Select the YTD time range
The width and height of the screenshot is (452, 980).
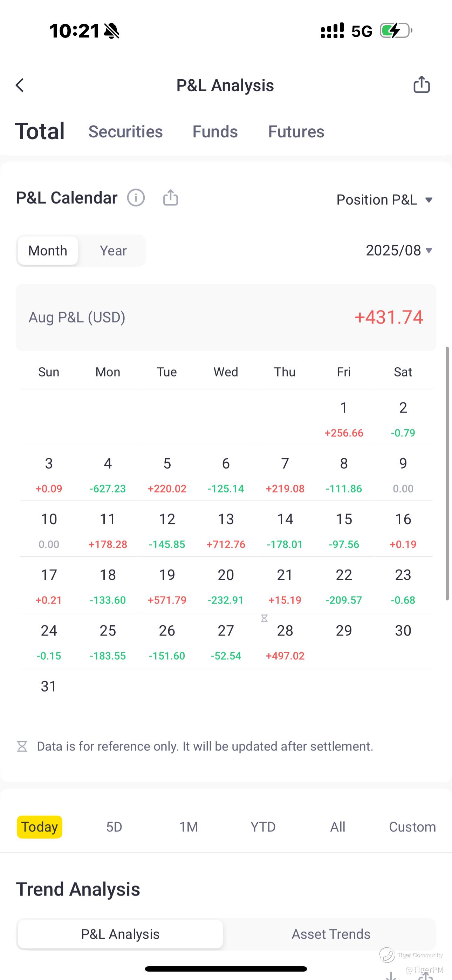[x=263, y=827]
